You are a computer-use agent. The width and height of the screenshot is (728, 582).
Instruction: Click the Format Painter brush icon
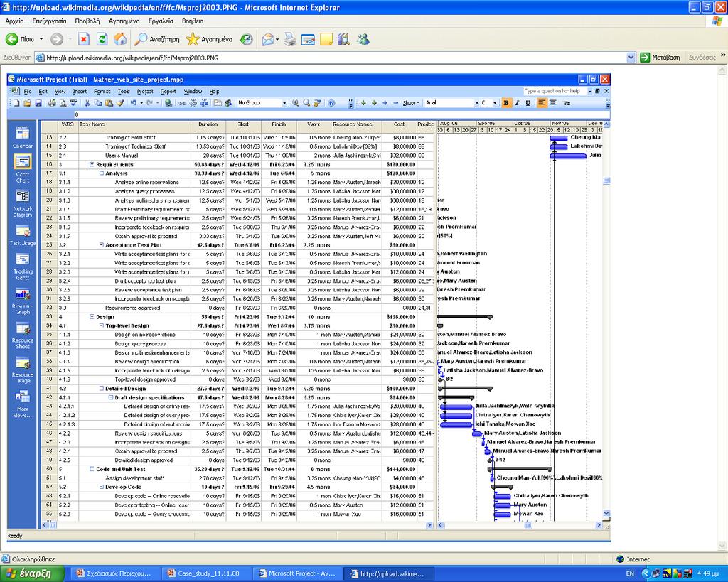click(x=120, y=103)
